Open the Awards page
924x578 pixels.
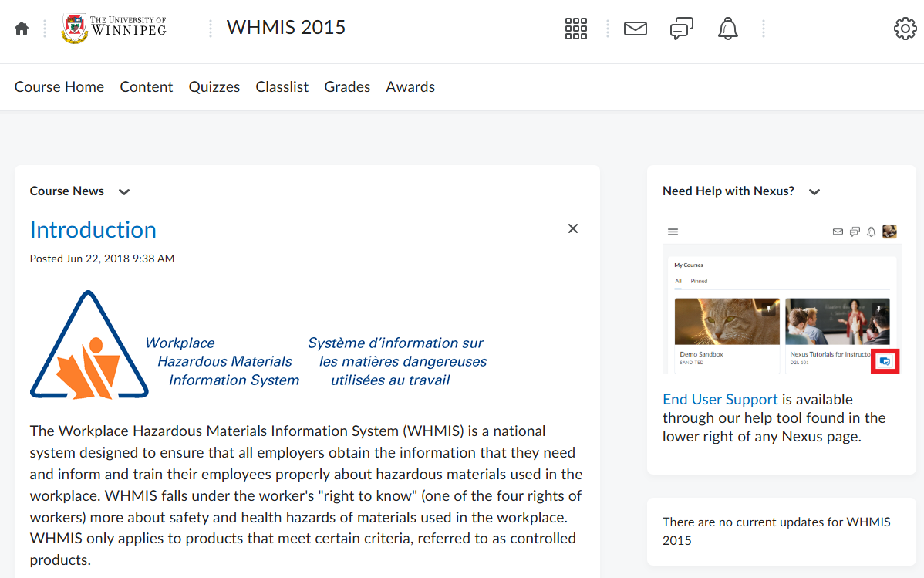point(410,86)
